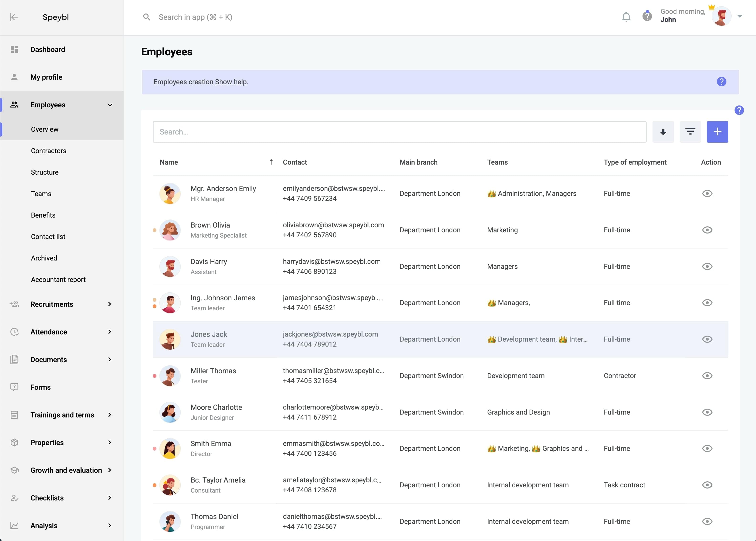Open the Archived submenu item
The image size is (756, 541).
pyautogui.click(x=44, y=258)
